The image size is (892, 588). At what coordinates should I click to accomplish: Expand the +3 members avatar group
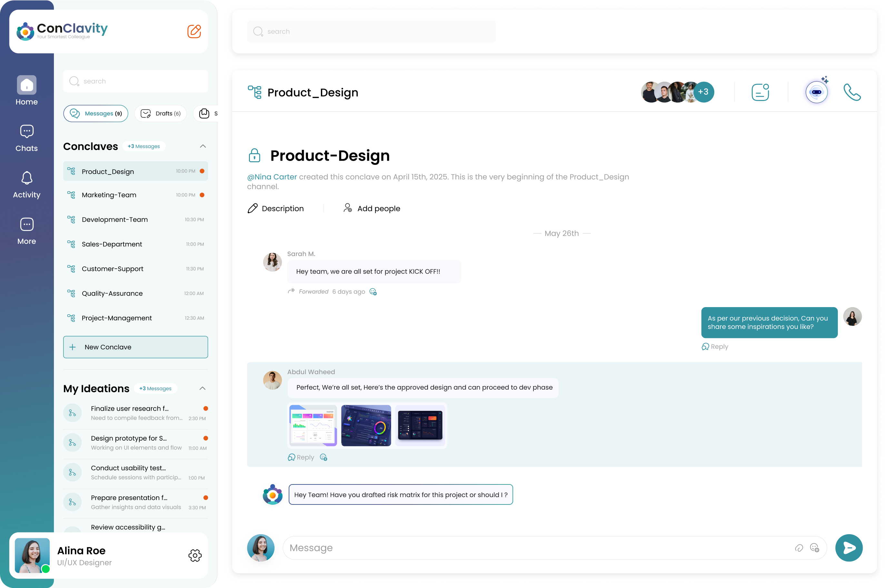703,92
